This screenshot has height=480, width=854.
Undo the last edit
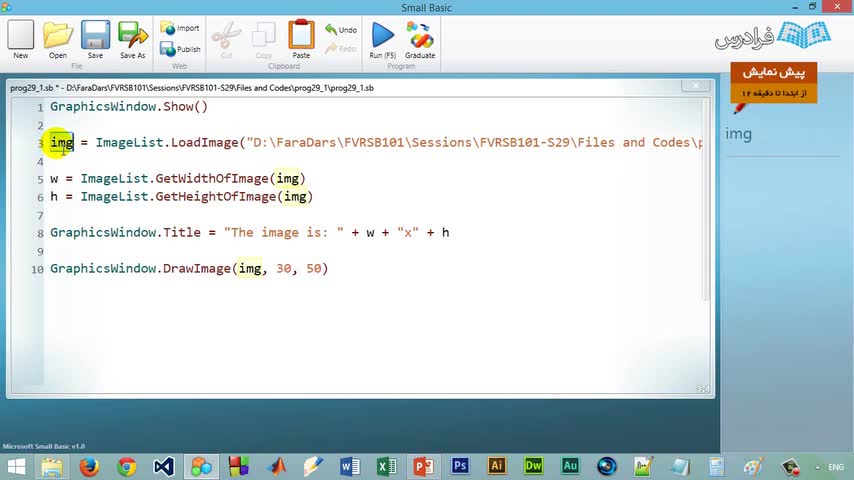point(341,29)
